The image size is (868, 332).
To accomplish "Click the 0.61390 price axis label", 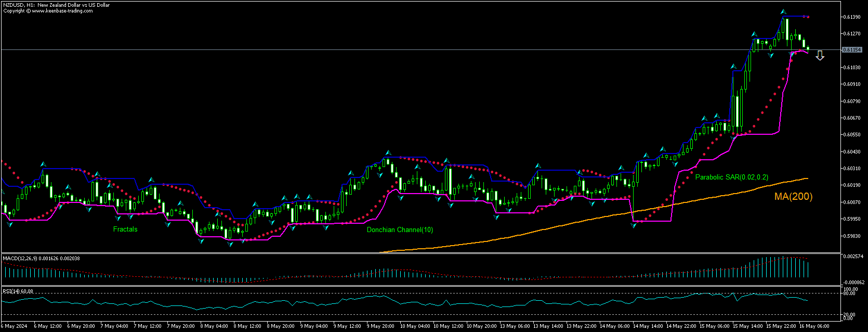I will click(x=851, y=17).
